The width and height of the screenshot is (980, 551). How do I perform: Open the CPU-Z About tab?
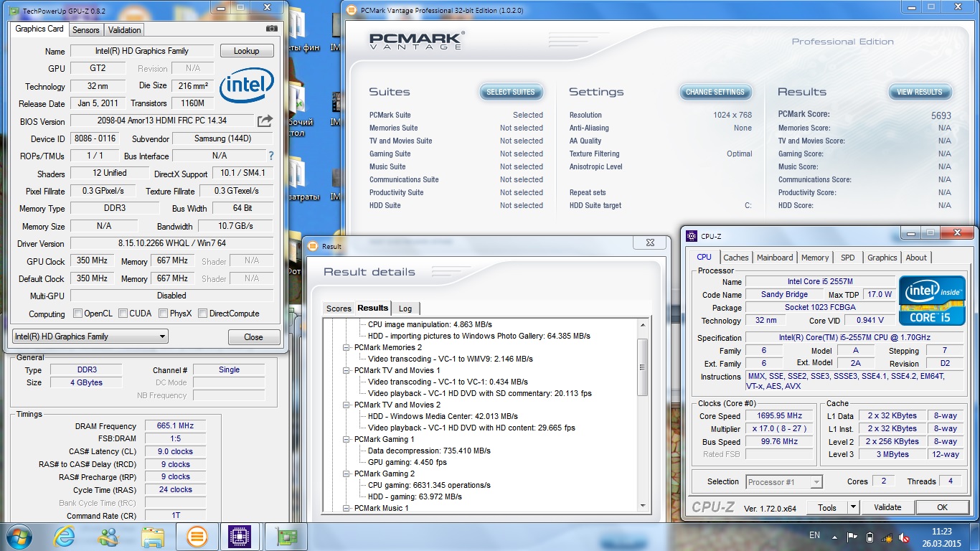pos(916,258)
